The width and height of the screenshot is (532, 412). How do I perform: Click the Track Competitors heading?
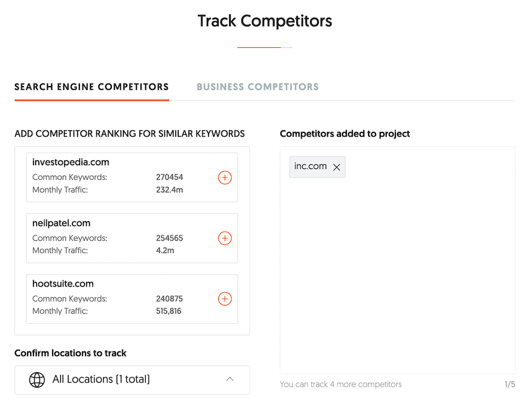coord(264,21)
